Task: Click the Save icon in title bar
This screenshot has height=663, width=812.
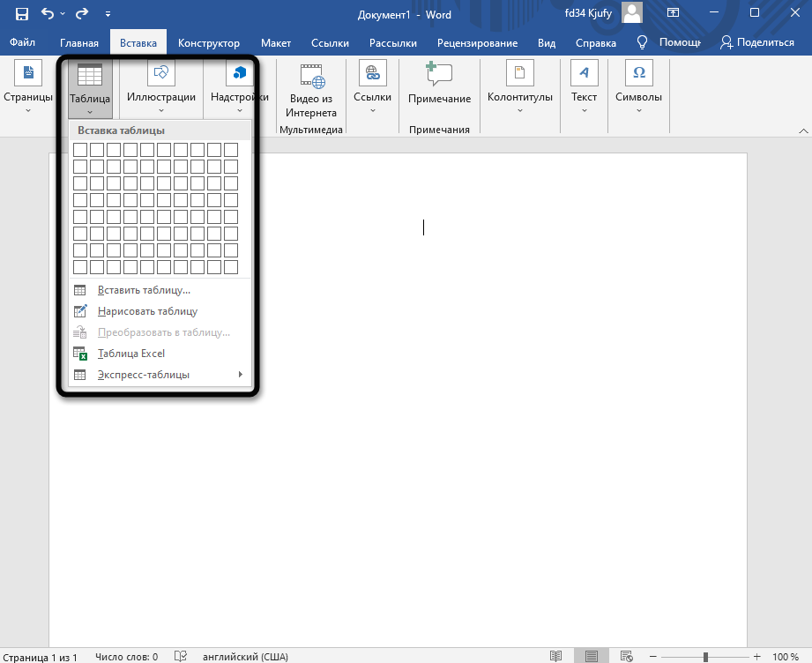Action: click(x=21, y=14)
